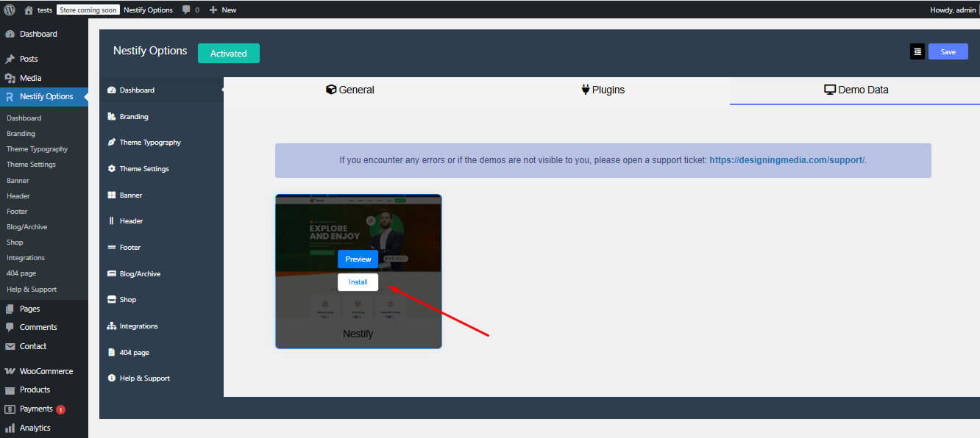The width and height of the screenshot is (980, 438).
Task: Open Blog/Archive submenu link in WordPress sidebar
Action: (26, 227)
